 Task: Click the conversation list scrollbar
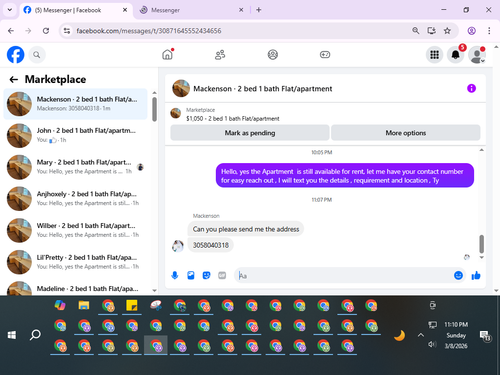(x=154, y=109)
